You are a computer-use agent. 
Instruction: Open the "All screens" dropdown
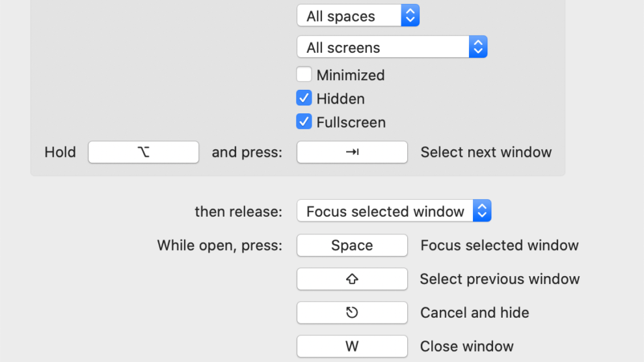tap(392, 48)
